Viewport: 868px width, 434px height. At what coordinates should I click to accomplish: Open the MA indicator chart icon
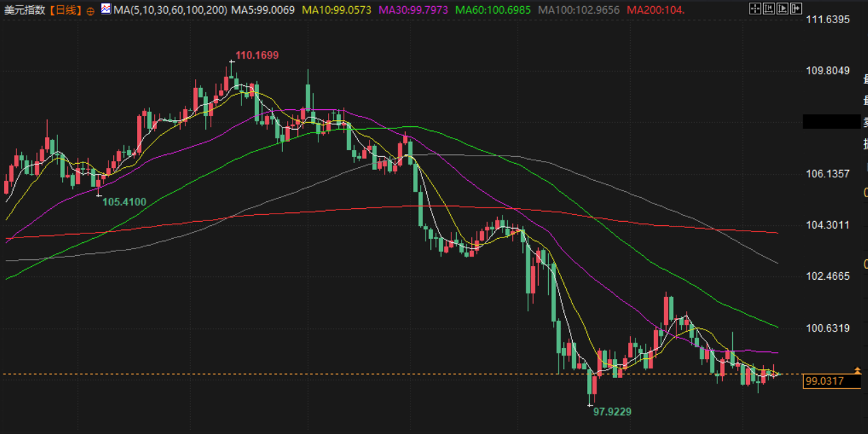tap(106, 9)
